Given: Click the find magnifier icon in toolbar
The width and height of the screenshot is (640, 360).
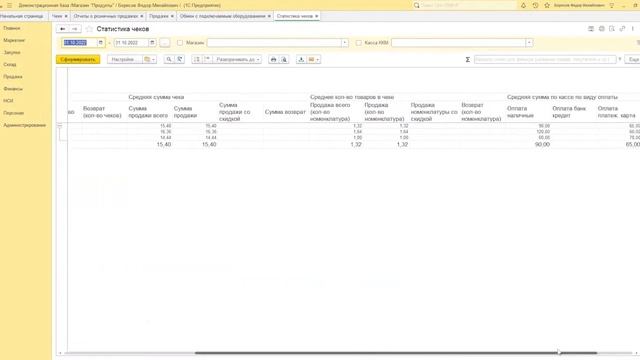Looking at the screenshot, I should (x=169, y=60).
